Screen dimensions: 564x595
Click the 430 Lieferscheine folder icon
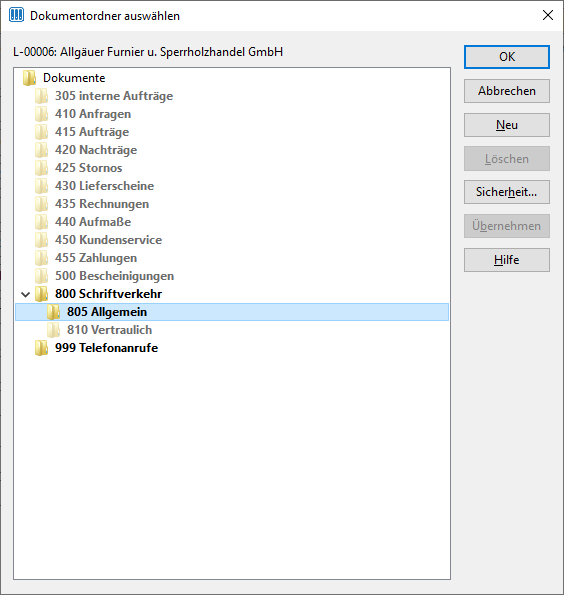41,186
